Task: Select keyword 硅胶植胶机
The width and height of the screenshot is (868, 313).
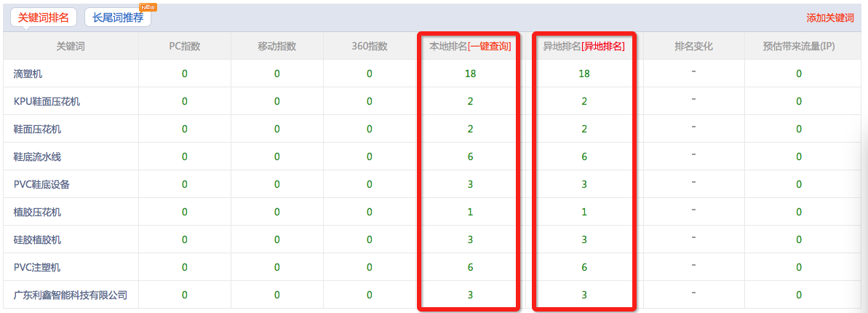Action: click(37, 239)
